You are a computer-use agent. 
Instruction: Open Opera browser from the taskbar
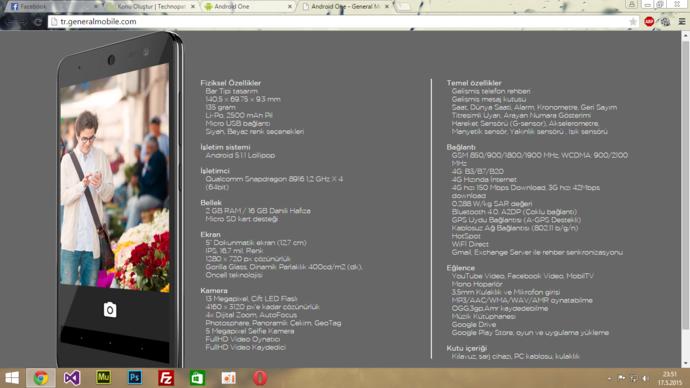[260, 378]
